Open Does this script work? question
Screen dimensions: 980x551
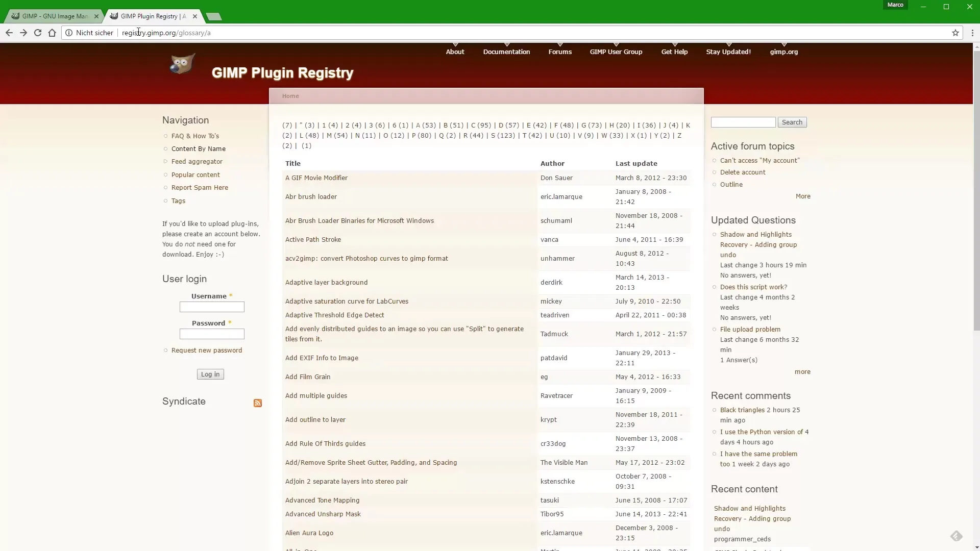753,287
